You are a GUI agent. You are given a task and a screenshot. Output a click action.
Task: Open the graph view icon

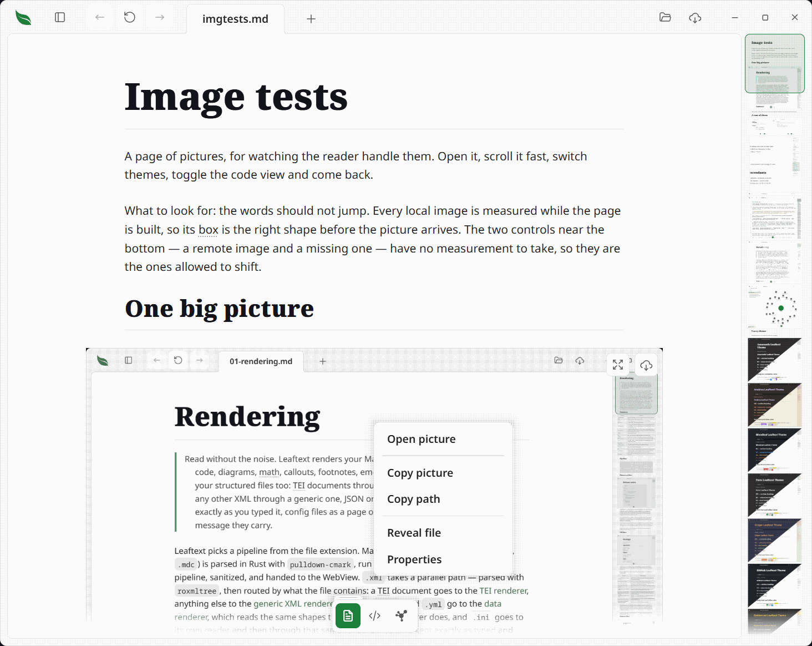pyautogui.click(x=401, y=615)
